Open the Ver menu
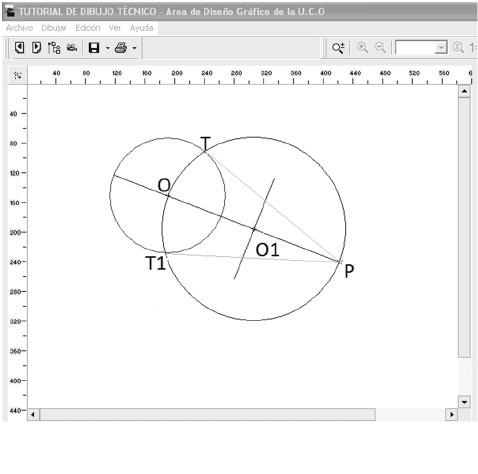Viewport: 478px width, 474px height. pyautogui.click(x=115, y=28)
